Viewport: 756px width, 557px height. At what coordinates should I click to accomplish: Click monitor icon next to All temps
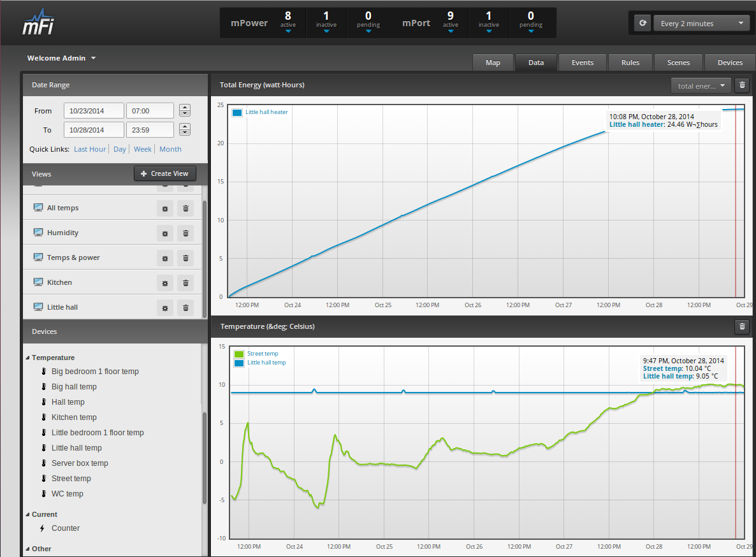coord(38,208)
